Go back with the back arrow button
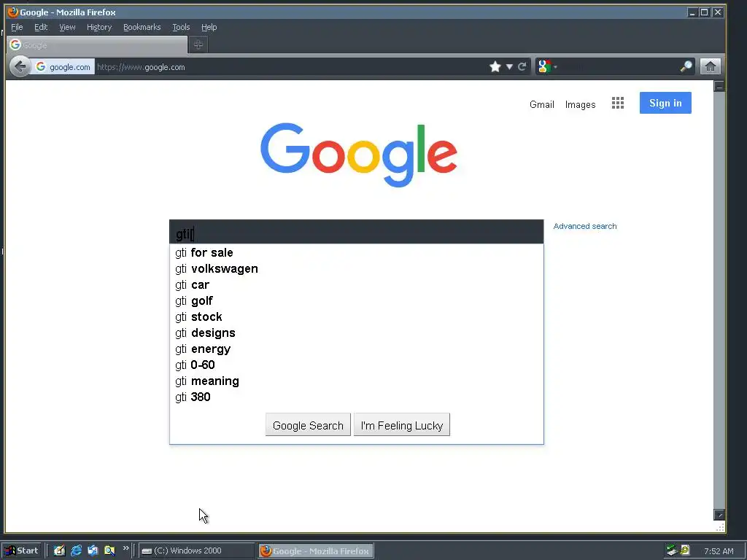This screenshot has width=747, height=560. 20,66
